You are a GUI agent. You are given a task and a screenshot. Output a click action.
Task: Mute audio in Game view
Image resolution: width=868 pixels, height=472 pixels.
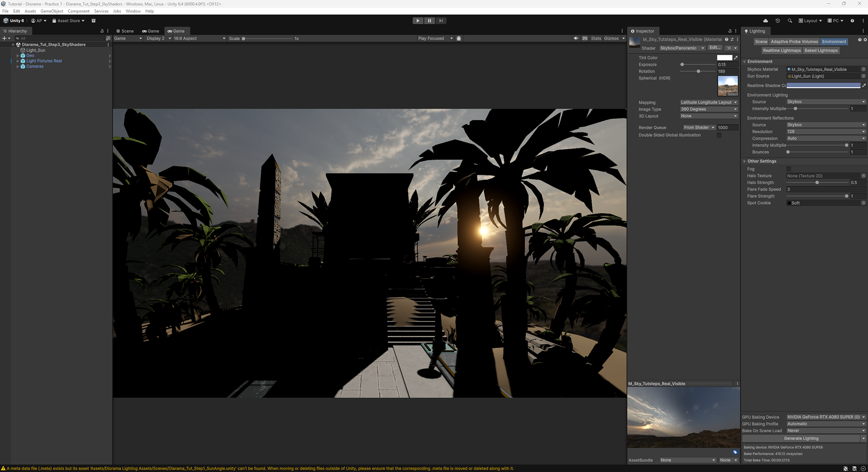point(576,38)
